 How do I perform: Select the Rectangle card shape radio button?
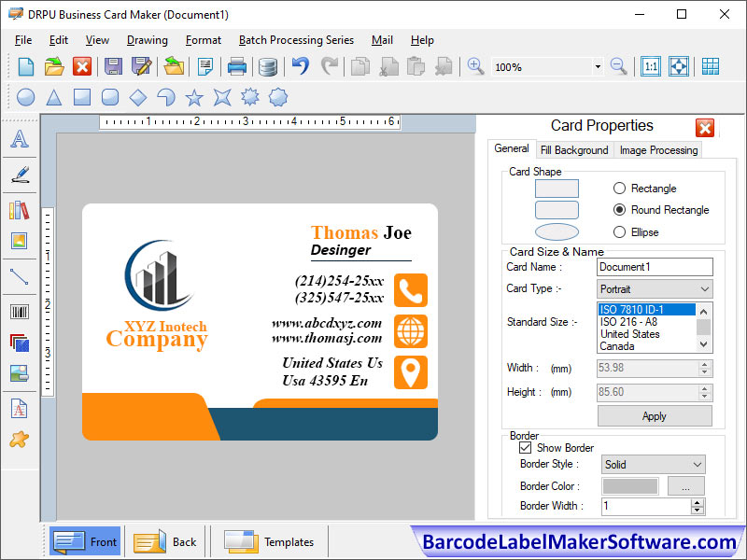pyautogui.click(x=619, y=189)
